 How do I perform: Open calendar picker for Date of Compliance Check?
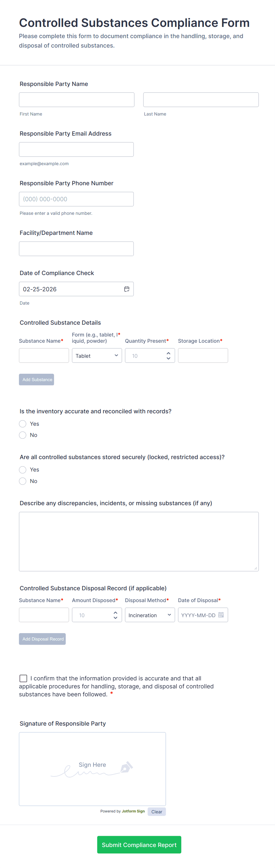point(127,289)
